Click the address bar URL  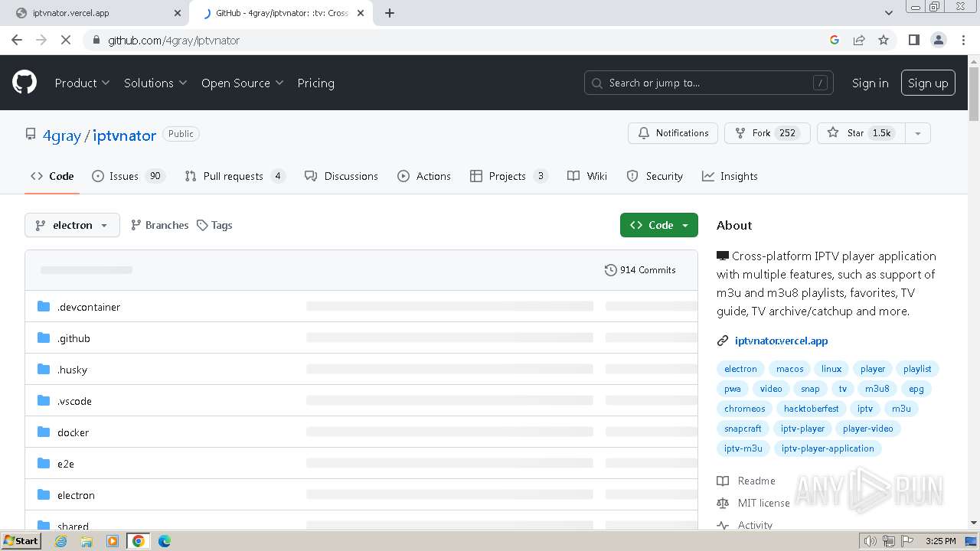coord(174,40)
